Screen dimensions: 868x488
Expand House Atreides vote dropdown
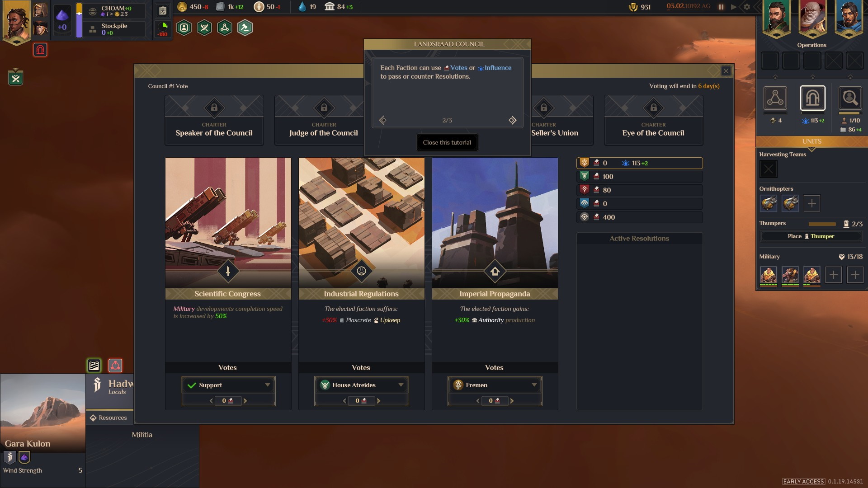point(361,385)
